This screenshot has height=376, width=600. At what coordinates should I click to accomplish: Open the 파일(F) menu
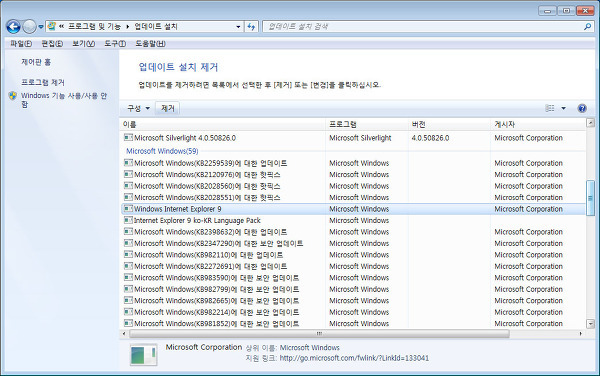21,44
